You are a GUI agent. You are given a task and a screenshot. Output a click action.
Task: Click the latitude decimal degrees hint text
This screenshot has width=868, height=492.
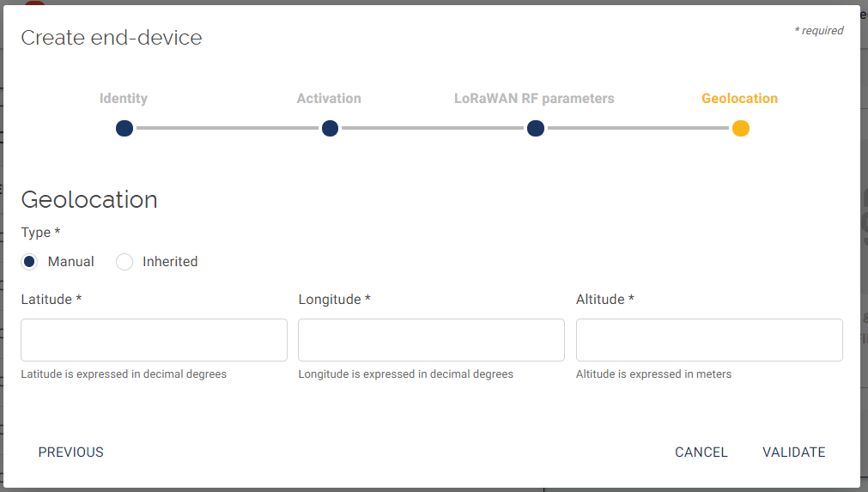[x=124, y=374]
